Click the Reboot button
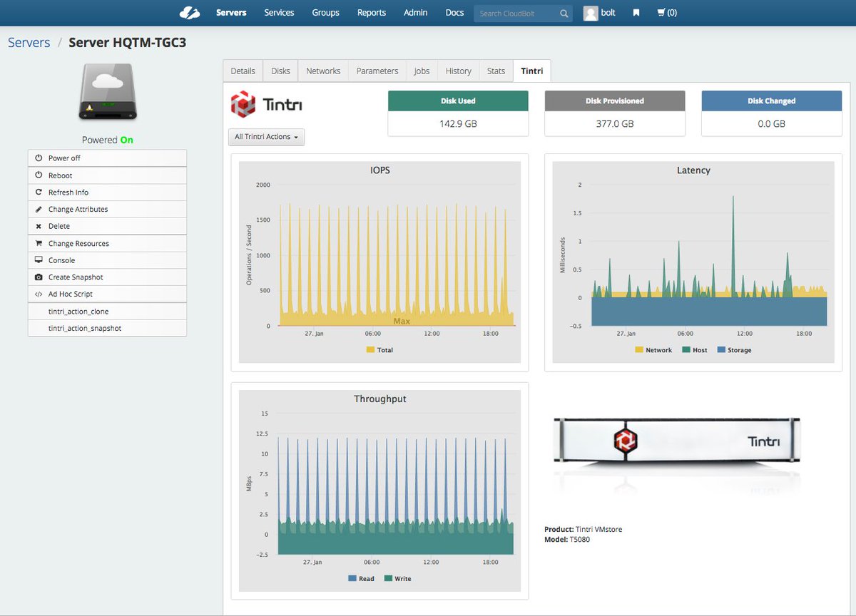 (107, 175)
